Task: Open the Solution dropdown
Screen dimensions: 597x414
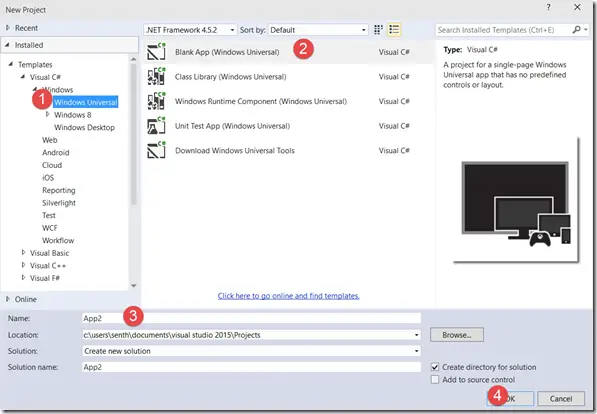Action: click(252, 351)
